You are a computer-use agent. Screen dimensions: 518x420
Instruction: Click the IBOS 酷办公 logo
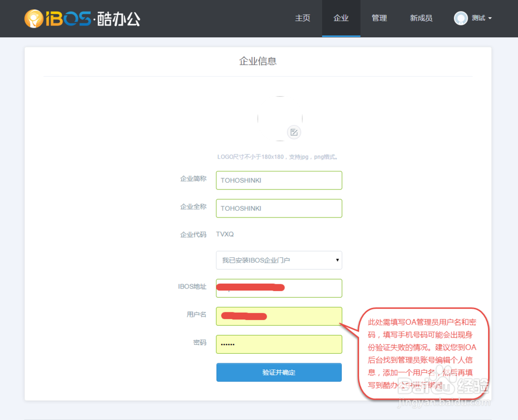click(82, 19)
